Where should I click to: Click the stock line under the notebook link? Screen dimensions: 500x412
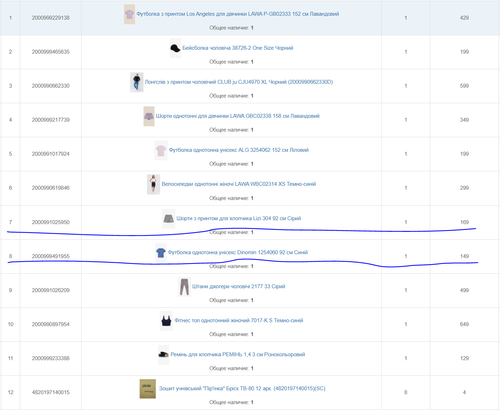pyautogui.click(x=231, y=402)
